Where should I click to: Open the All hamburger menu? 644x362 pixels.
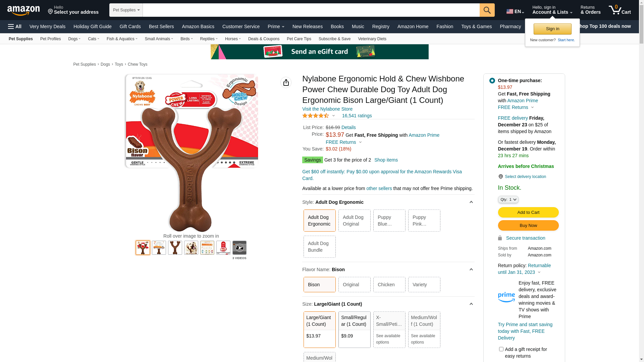[x=15, y=26]
